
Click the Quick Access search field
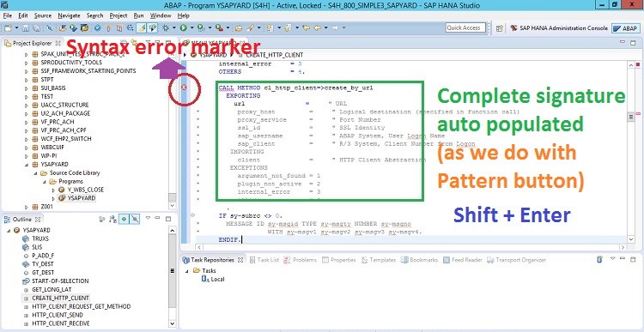(x=465, y=28)
